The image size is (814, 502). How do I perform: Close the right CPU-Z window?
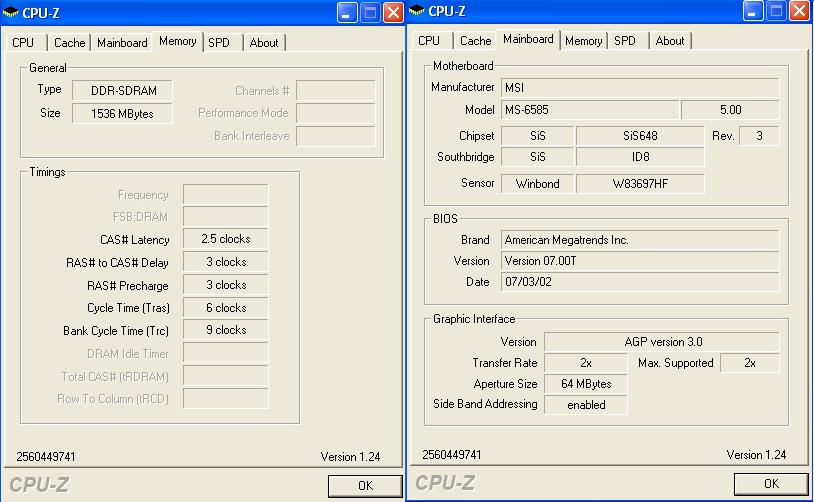tap(799, 10)
